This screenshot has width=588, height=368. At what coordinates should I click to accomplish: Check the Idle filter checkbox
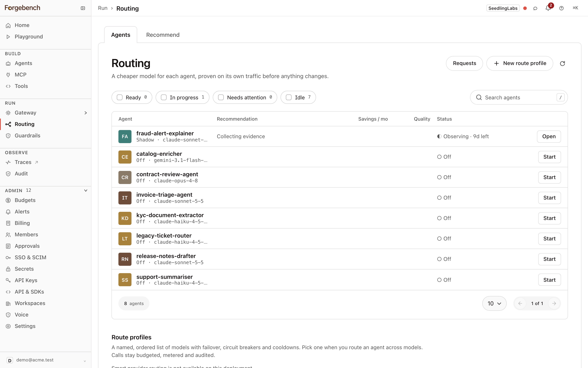point(289,97)
